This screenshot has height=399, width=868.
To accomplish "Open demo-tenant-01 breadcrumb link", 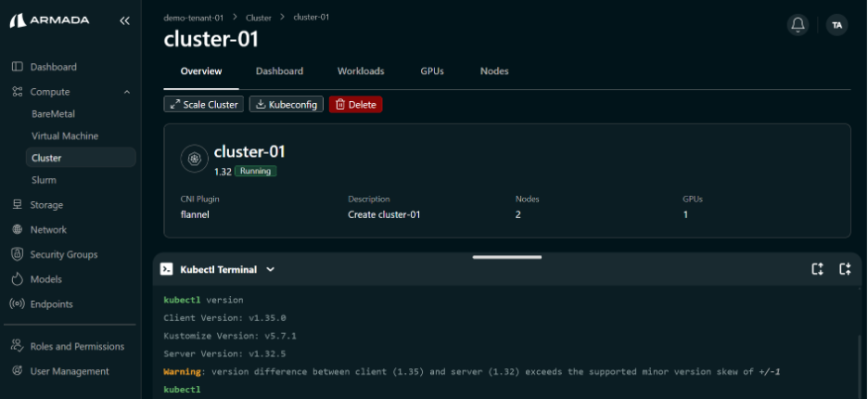I will click(194, 18).
